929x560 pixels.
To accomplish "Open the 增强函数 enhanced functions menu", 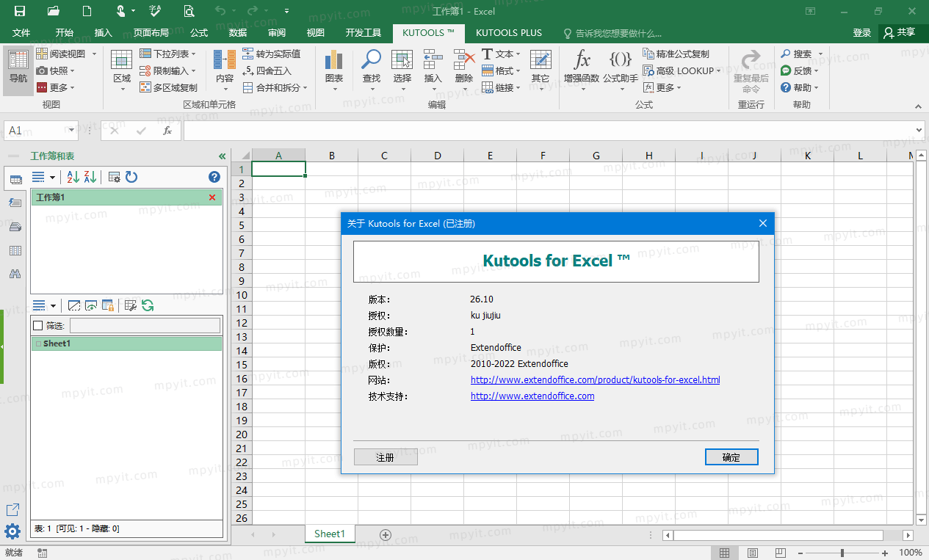I will click(582, 71).
